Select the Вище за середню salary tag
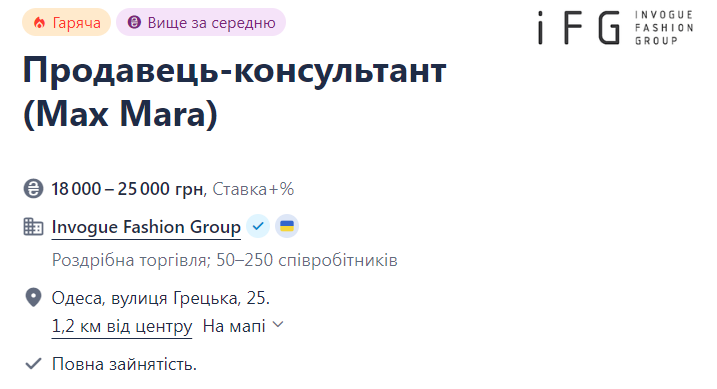The image size is (717, 389). 201,22
